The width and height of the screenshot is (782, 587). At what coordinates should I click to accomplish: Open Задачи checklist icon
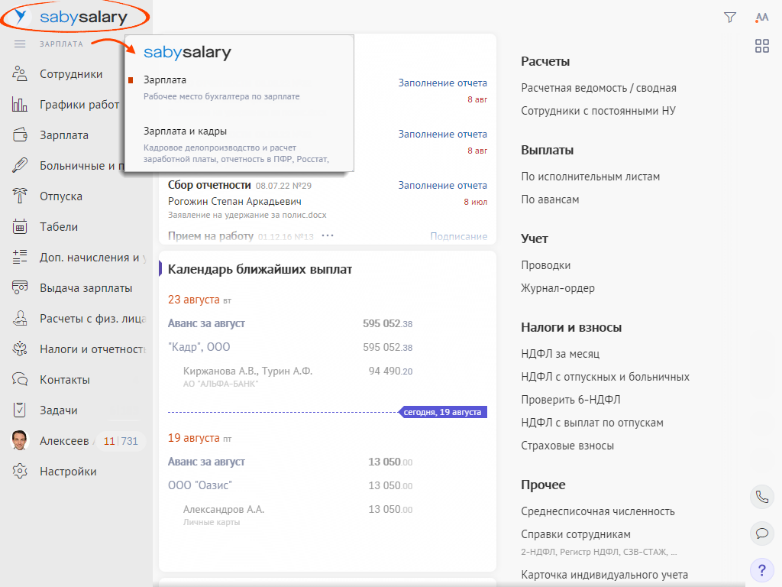click(19, 410)
